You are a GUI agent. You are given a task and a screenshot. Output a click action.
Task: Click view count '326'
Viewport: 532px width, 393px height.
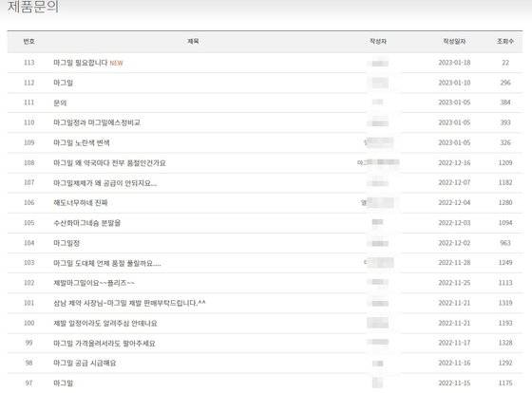tap(505, 142)
